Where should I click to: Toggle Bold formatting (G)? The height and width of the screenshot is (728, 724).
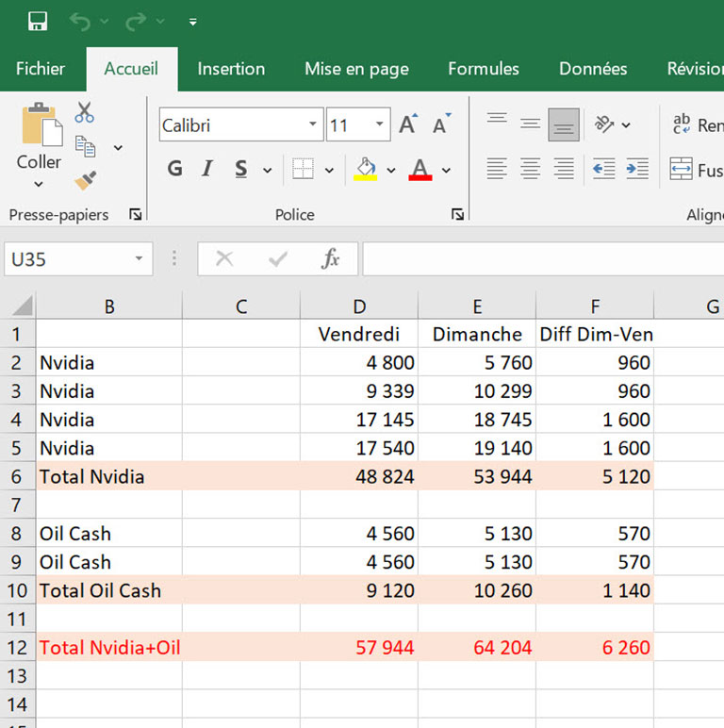pos(174,170)
